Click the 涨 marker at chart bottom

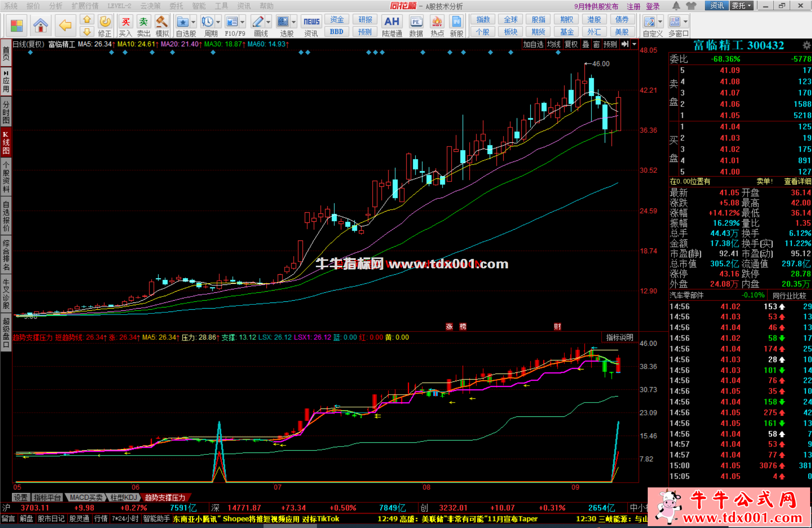[x=449, y=327]
